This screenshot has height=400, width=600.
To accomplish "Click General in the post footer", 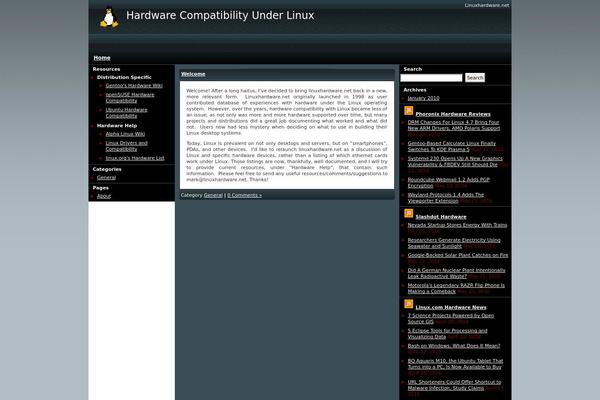I will click(213, 195).
